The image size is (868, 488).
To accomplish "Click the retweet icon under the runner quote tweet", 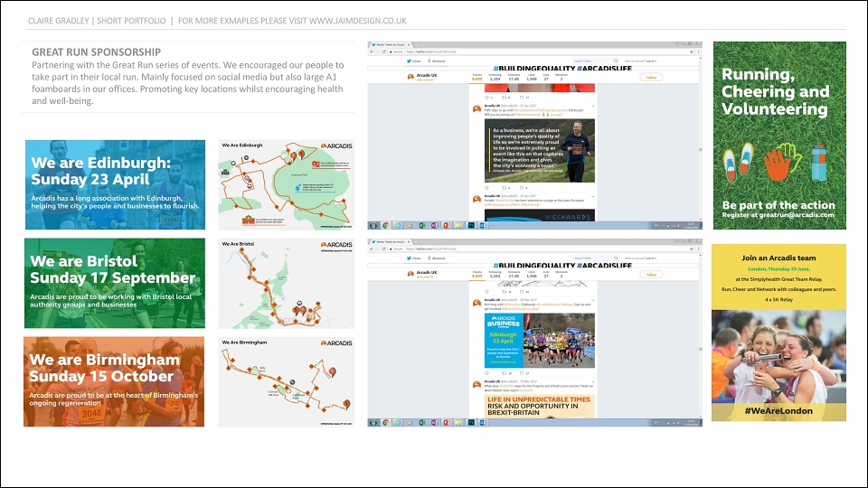I will (505, 188).
